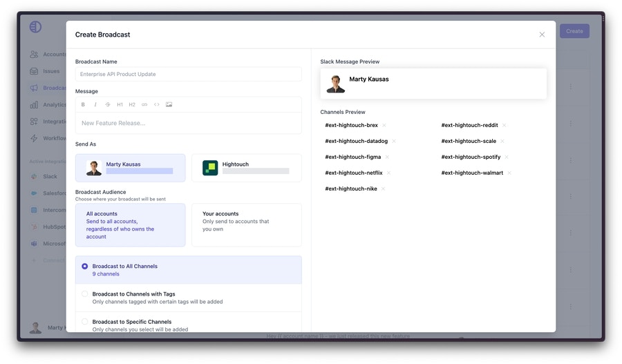
Task: Click the #ext-hightouch-brex channel label
Action: pos(352,125)
